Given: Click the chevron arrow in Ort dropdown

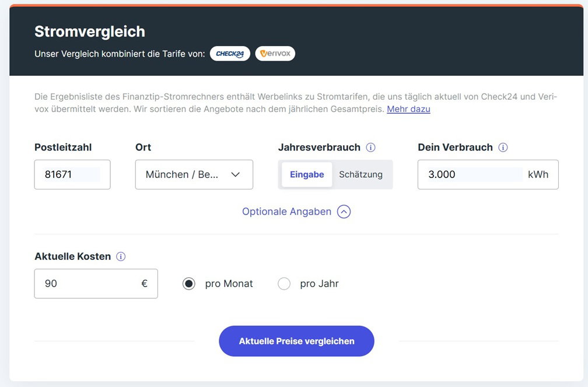Looking at the screenshot, I should [236, 175].
